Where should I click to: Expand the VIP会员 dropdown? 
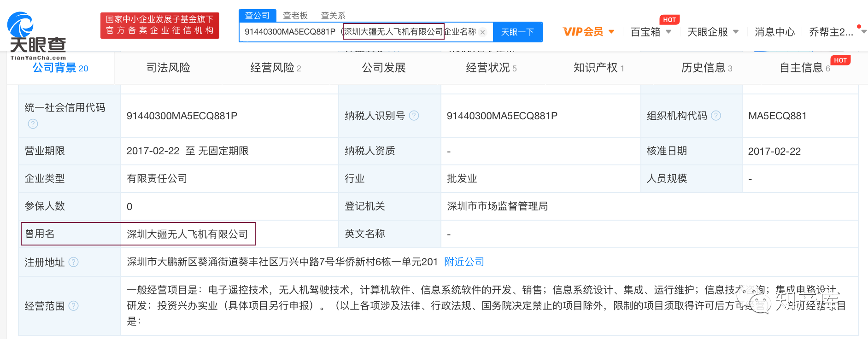point(588,32)
